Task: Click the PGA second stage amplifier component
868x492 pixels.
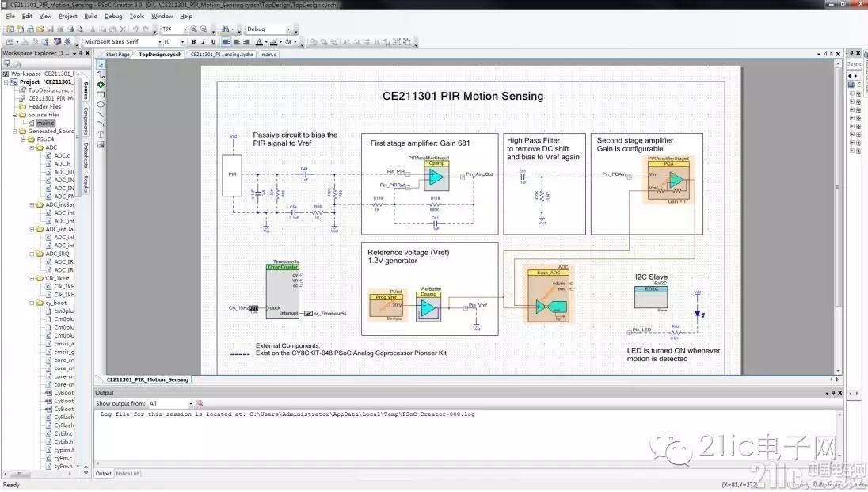Action: pos(668,181)
